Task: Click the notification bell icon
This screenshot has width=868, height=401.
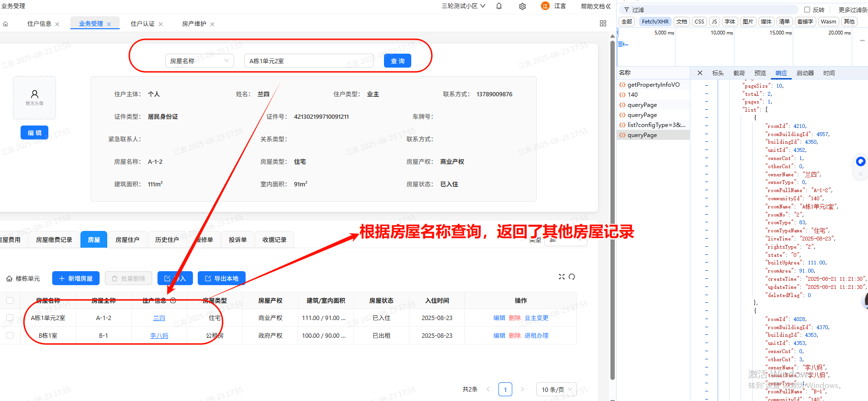Action: click(499, 6)
